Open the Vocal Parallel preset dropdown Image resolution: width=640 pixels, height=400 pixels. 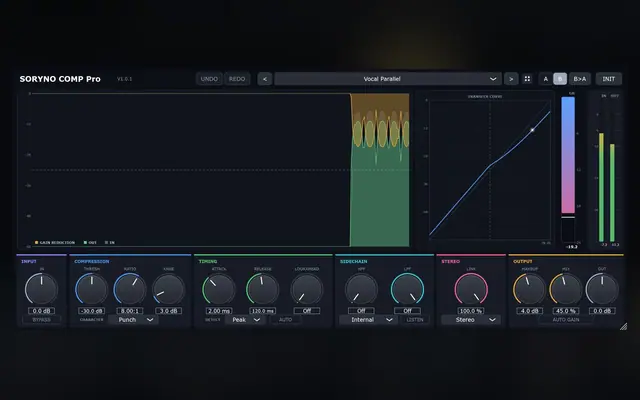tap(388, 79)
